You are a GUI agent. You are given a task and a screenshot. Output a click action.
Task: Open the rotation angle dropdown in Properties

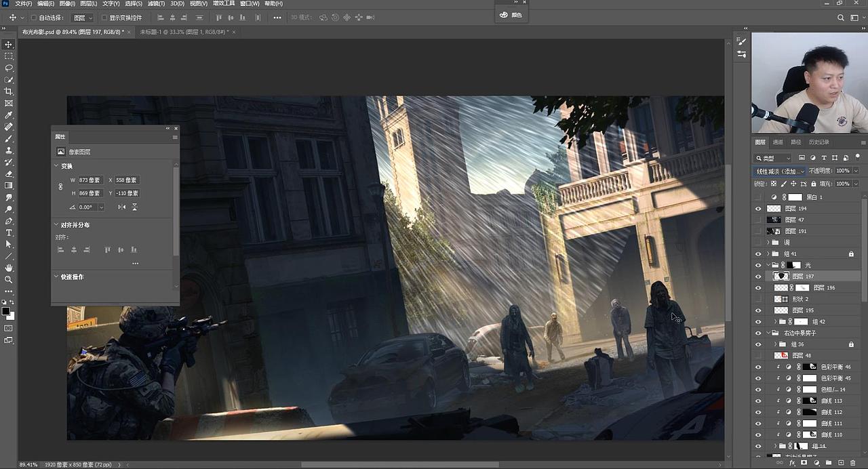tap(101, 207)
